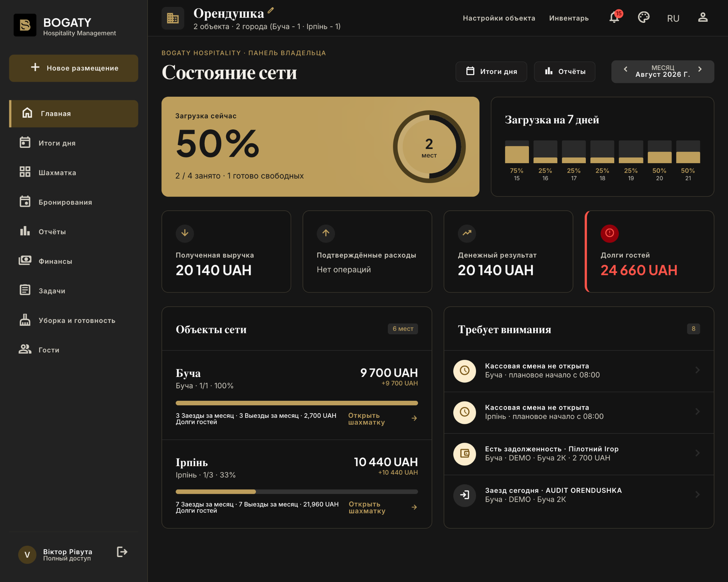
Task: Click the wallet icon beside Есть задолженность
Action: (x=465, y=453)
